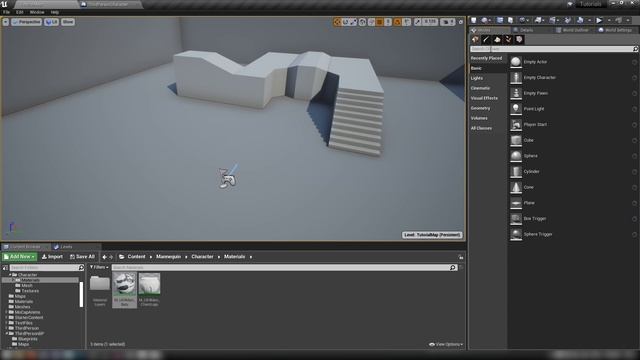Click Save Current level toolbar icon
This screenshot has width=640, height=360.
474,20
